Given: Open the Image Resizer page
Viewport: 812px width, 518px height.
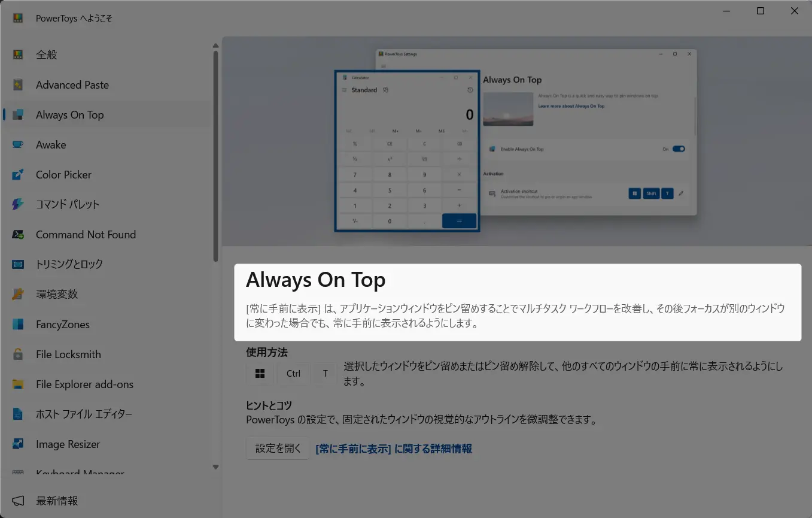Looking at the screenshot, I should point(106,444).
